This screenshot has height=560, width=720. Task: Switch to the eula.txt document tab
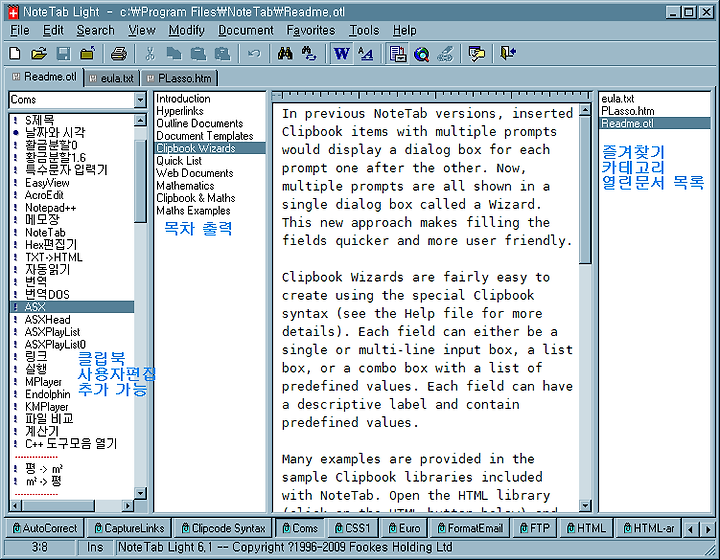[x=112, y=78]
